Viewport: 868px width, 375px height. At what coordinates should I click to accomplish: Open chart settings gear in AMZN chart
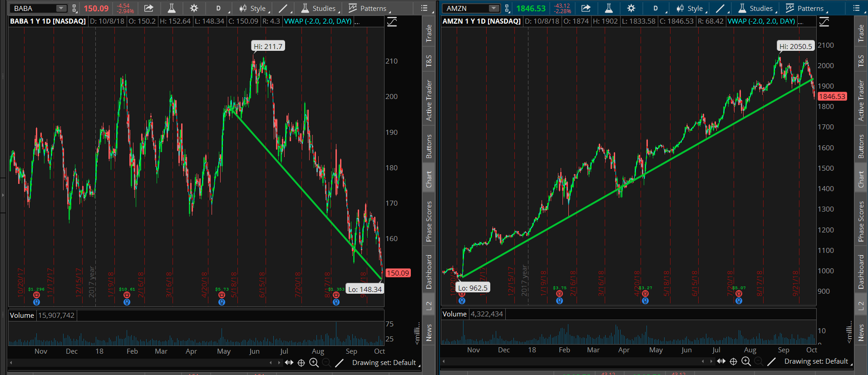click(631, 8)
